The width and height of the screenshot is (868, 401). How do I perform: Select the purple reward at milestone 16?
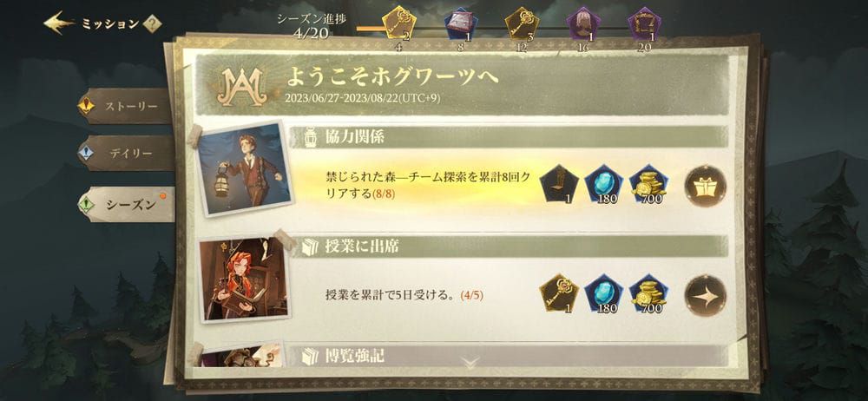(583, 23)
